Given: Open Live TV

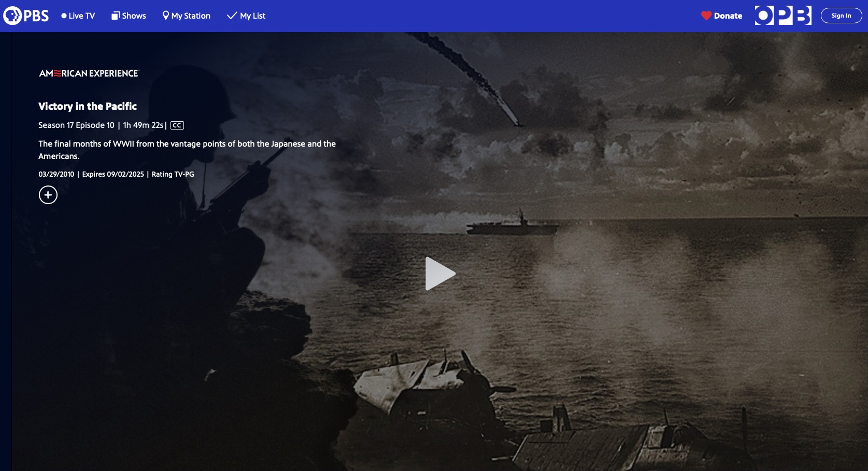Looking at the screenshot, I should 78,16.
